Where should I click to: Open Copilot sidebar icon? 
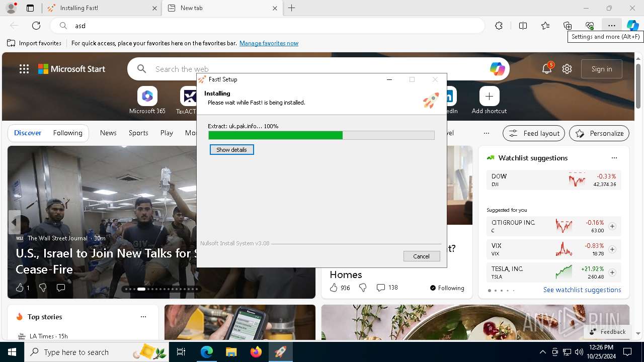tap(632, 26)
